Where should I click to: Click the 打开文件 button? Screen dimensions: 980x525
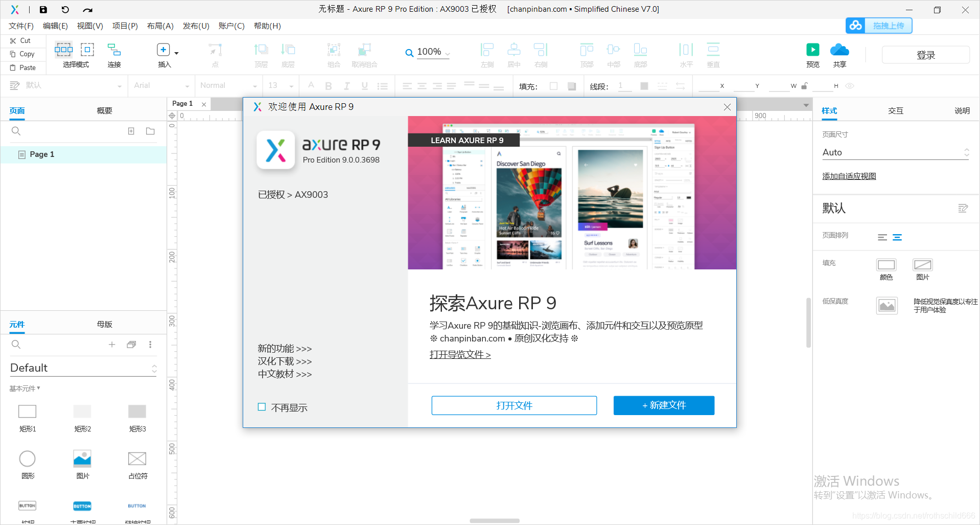point(514,405)
